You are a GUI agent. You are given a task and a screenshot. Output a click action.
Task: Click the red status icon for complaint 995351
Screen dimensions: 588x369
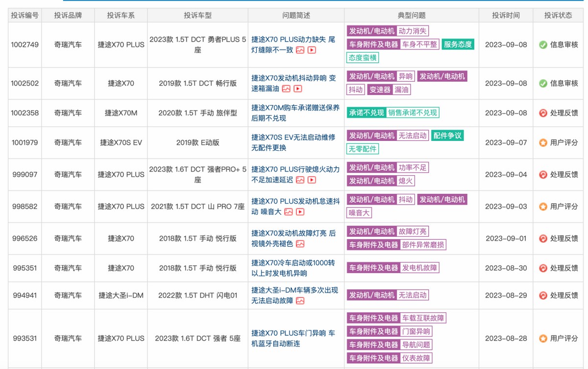click(x=543, y=268)
